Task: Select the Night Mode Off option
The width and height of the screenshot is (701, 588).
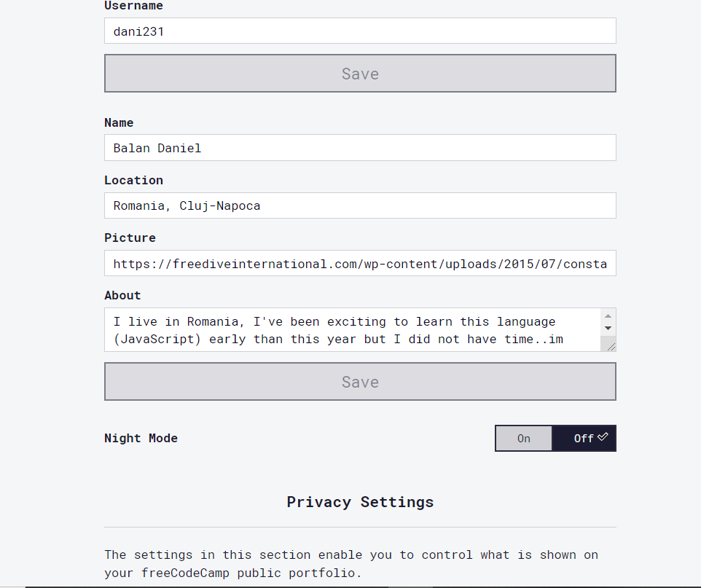Action: point(584,438)
